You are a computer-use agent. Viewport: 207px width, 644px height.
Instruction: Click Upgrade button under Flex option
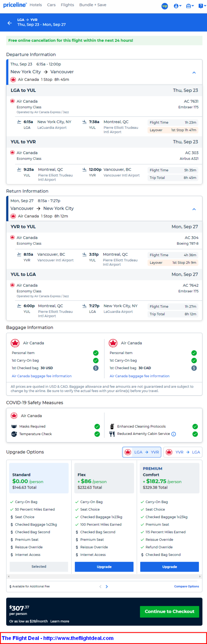104,567
